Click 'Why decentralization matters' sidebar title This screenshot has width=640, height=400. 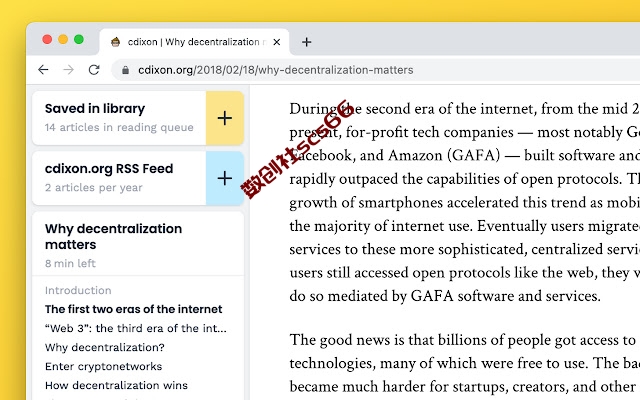113,236
